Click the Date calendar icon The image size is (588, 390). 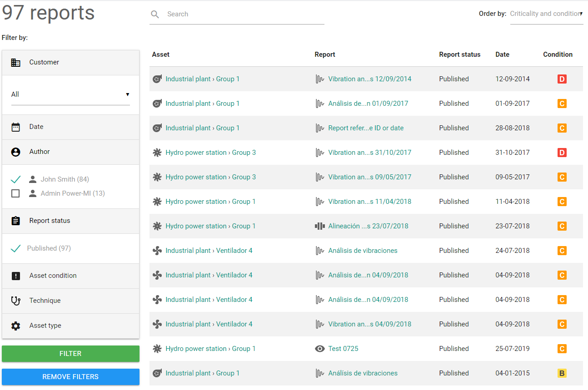(16, 127)
